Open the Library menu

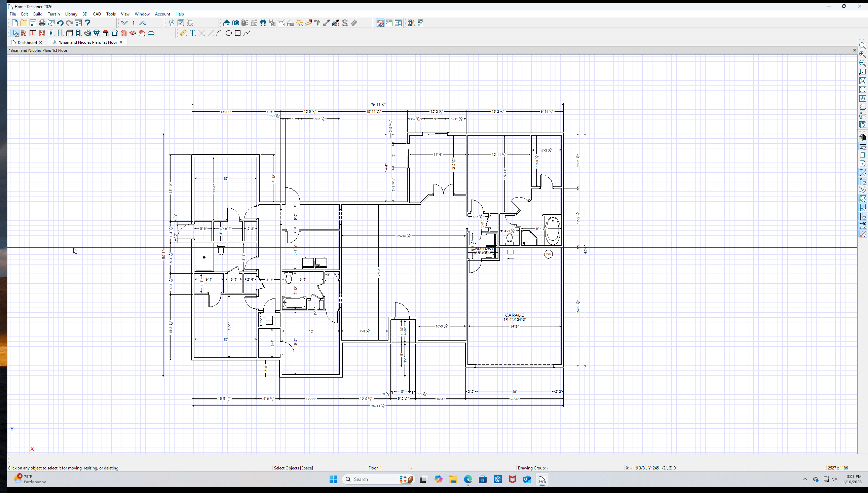71,14
